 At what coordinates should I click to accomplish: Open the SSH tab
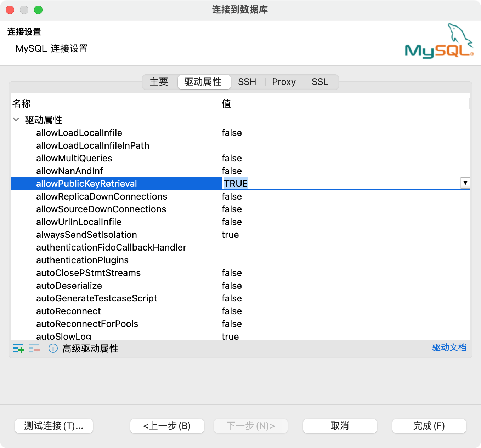(247, 82)
